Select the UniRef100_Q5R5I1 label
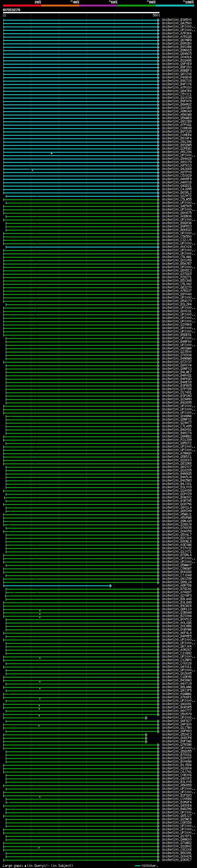The width and height of the screenshot is (197, 868). point(176,457)
